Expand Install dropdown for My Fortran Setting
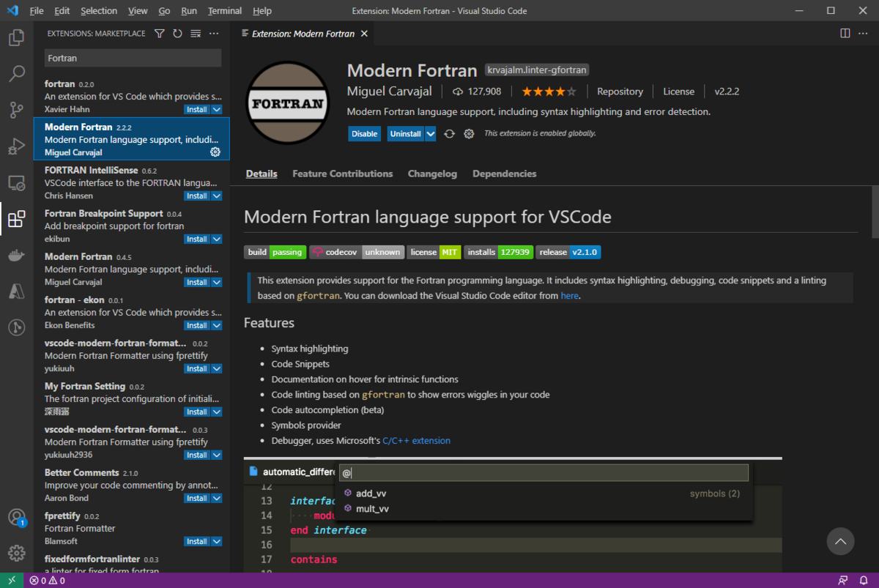 (217, 412)
